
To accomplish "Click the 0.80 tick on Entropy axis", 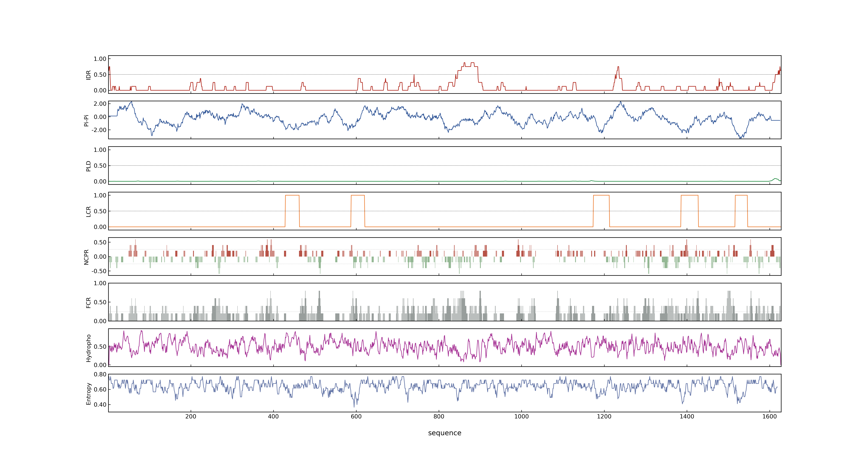I will tap(100, 374).
